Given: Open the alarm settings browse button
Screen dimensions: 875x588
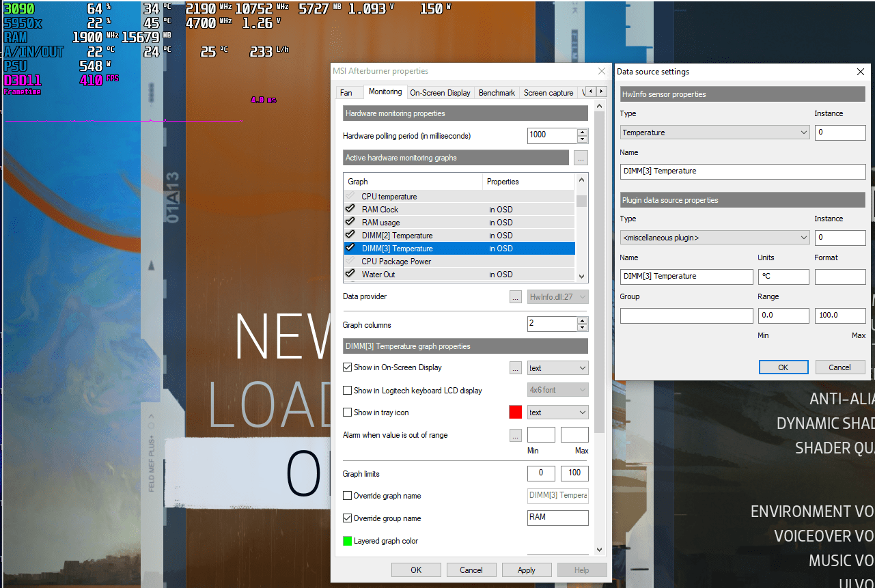Looking at the screenshot, I should [x=516, y=435].
